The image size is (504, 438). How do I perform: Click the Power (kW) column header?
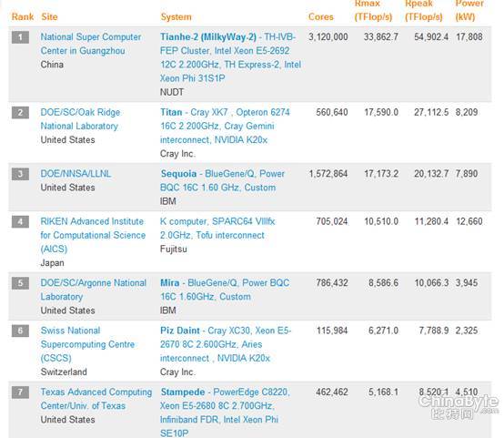click(x=469, y=10)
